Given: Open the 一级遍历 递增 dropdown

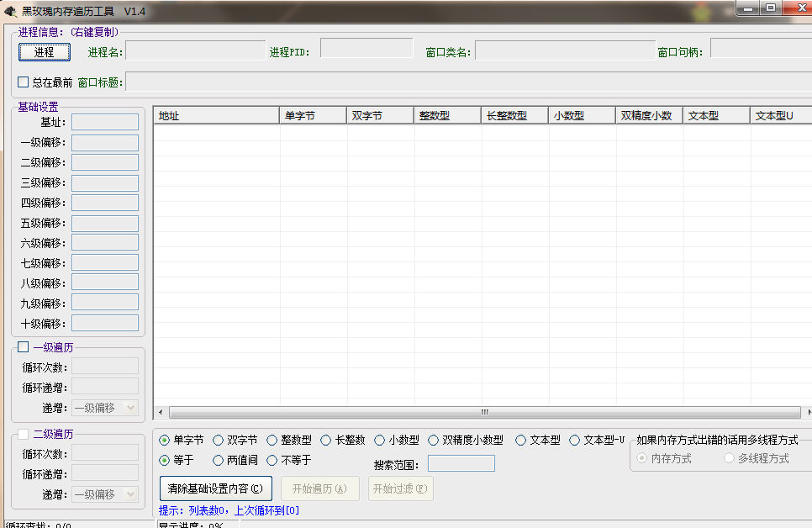Looking at the screenshot, I should pyautogui.click(x=105, y=408).
